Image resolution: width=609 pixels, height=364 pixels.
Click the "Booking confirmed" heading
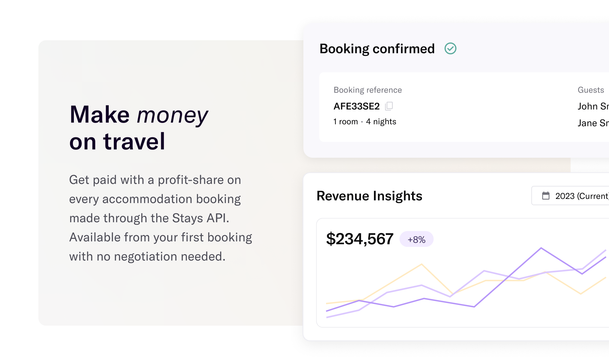[x=377, y=49]
